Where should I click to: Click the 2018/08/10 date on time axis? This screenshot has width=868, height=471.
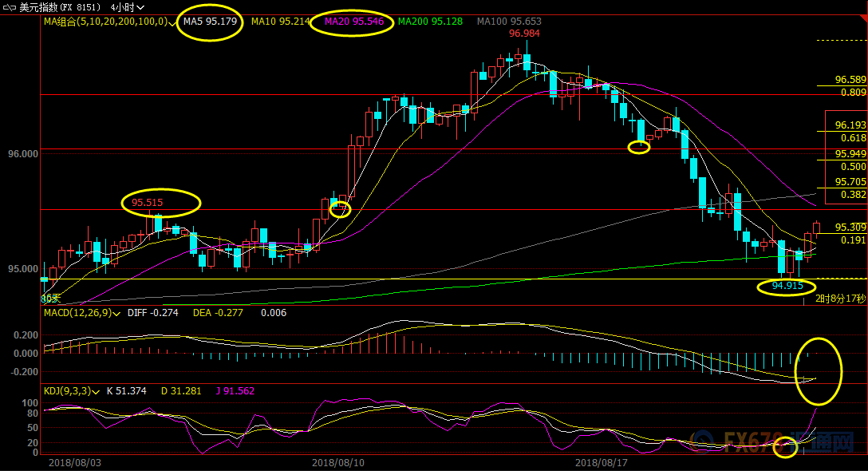[338, 462]
